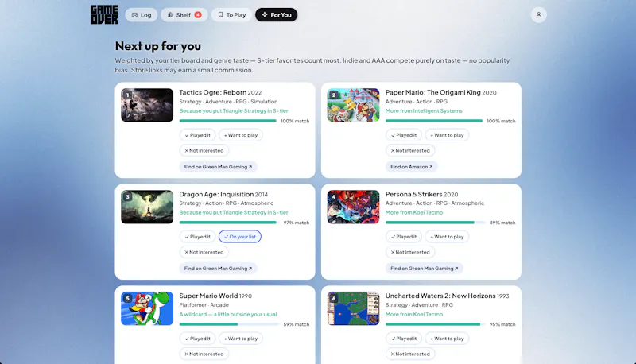Open Super Mario World cover thumbnail
The image size is (636, 364).
[147, 308]
